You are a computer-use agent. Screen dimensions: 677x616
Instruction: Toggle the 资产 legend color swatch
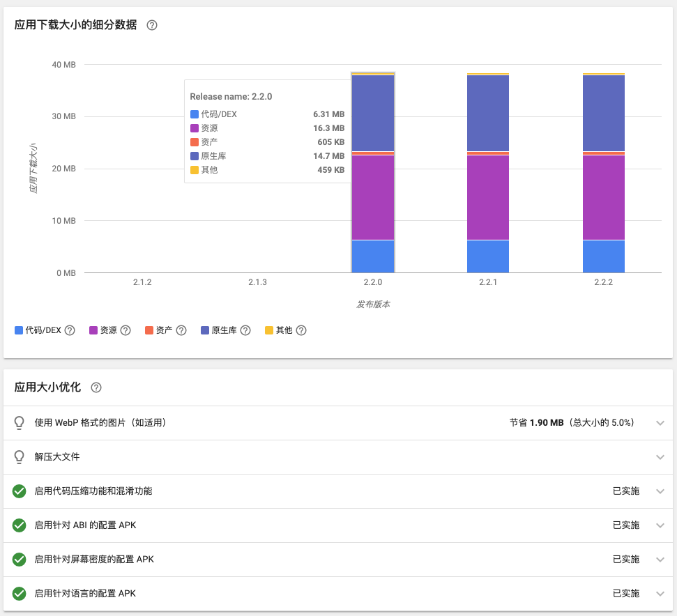149,330
